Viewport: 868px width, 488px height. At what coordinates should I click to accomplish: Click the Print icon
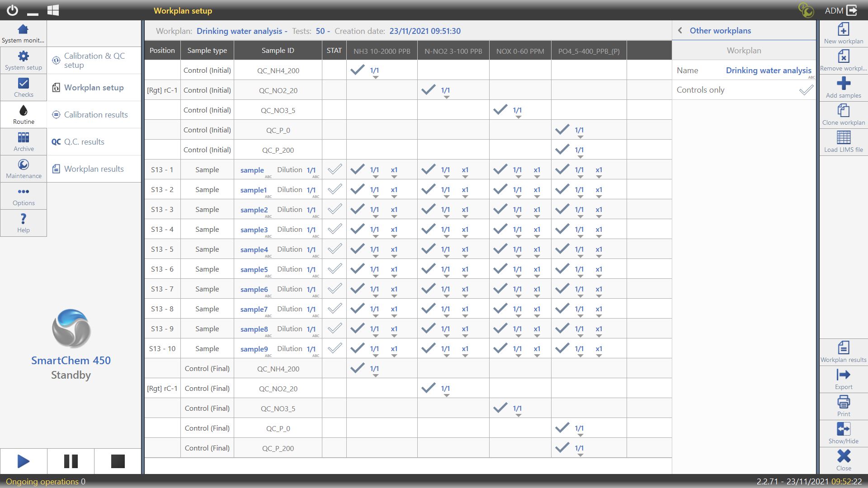tap(843, 402)
